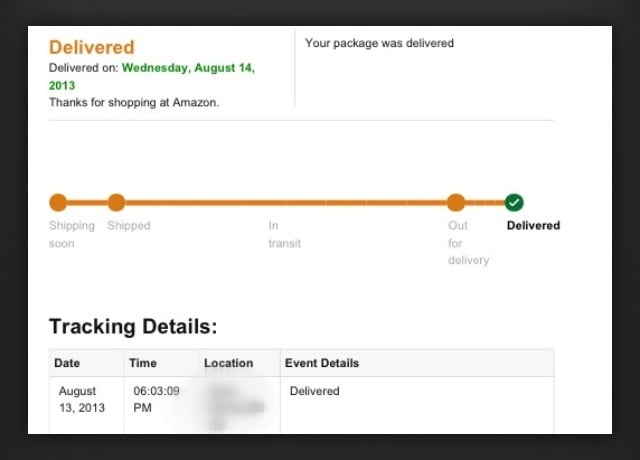
Task: Click the orange Delivered heading
Action: pos(91,47)
